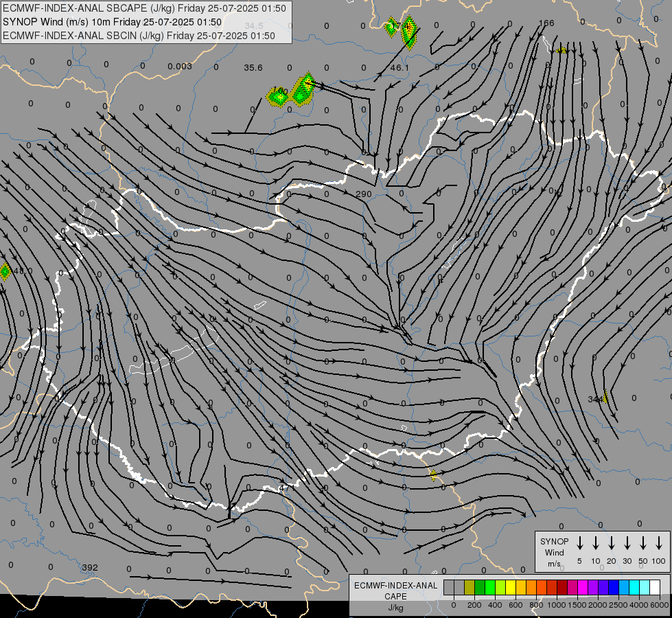Click the 6000 tick label in the CAPE legend
The image size is (672, 618).
[660, 605]
